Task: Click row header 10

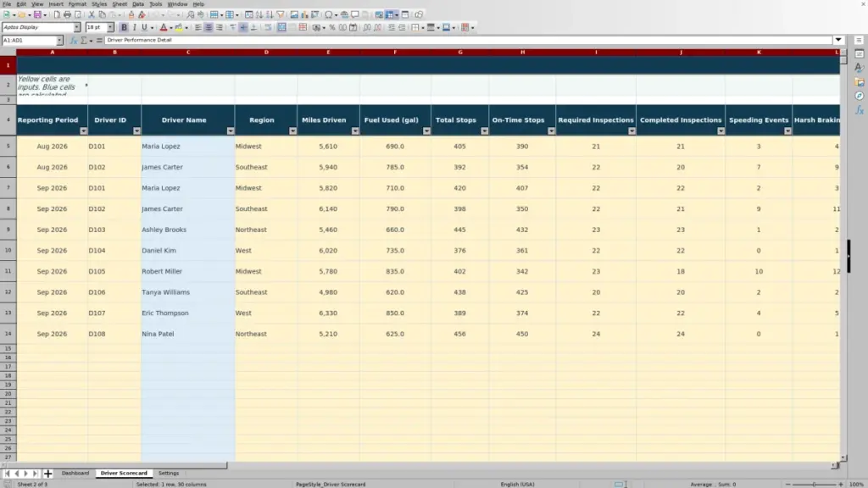Action: (8, 250)
